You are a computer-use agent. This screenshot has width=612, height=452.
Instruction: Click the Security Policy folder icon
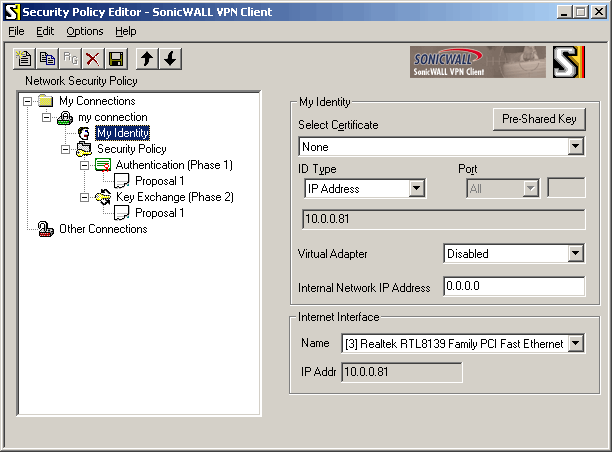pos(84,149)
